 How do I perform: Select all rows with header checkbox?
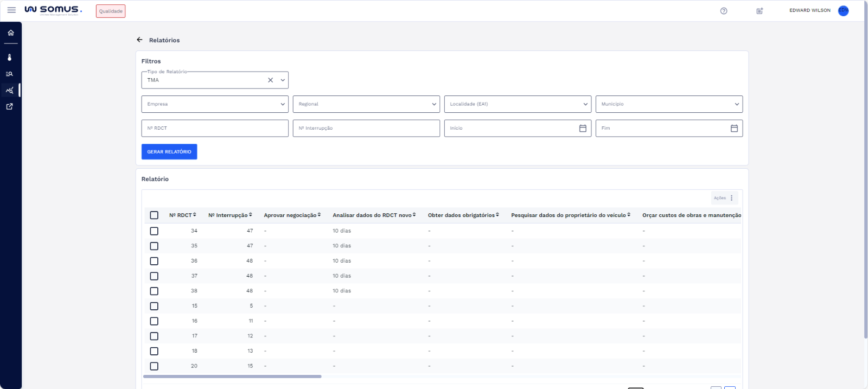click(x=154, y=215)
